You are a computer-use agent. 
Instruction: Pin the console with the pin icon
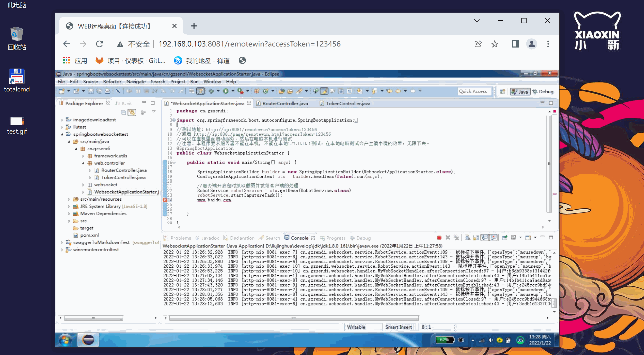[504, 238]
